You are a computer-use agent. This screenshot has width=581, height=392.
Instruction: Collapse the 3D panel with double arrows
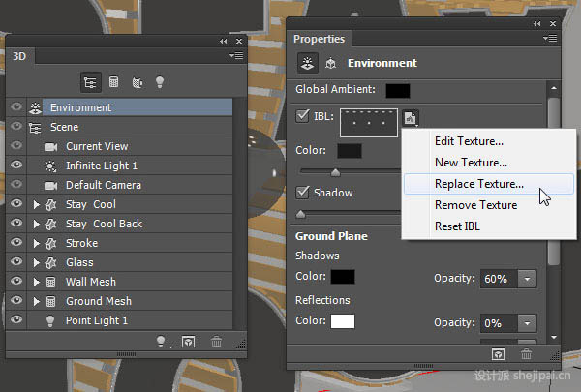[223, 41]
